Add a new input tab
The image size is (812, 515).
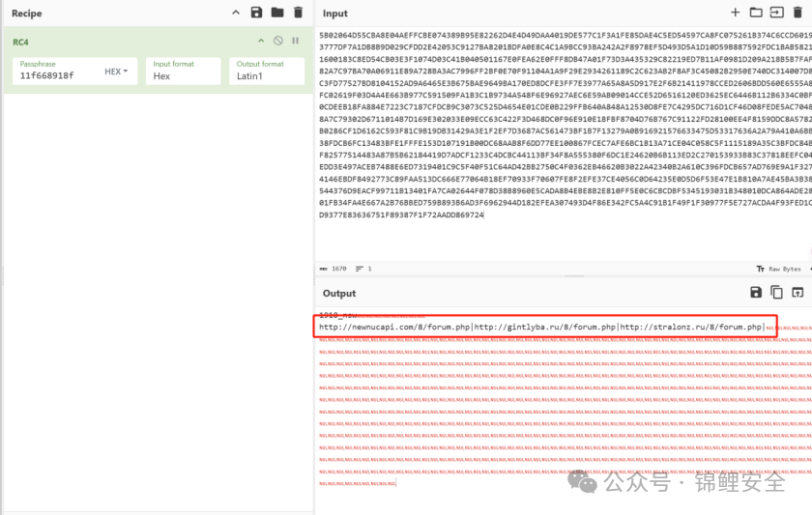[736, 13]
